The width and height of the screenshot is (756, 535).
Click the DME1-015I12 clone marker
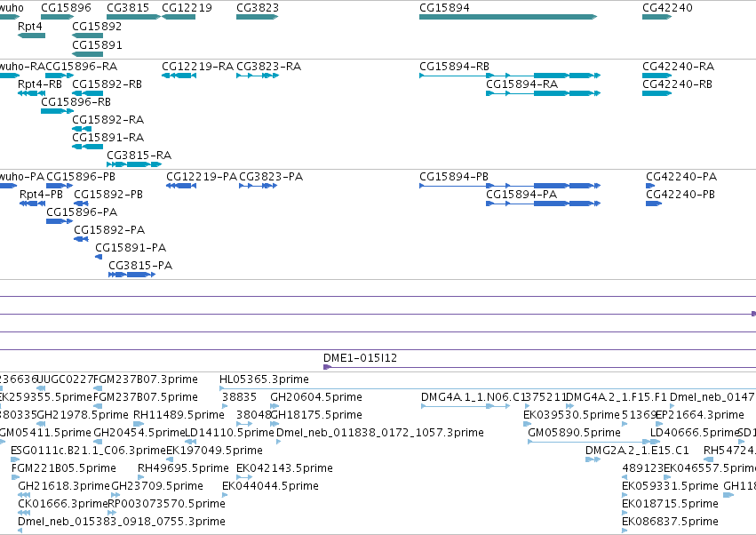click(x=328, y=367)
